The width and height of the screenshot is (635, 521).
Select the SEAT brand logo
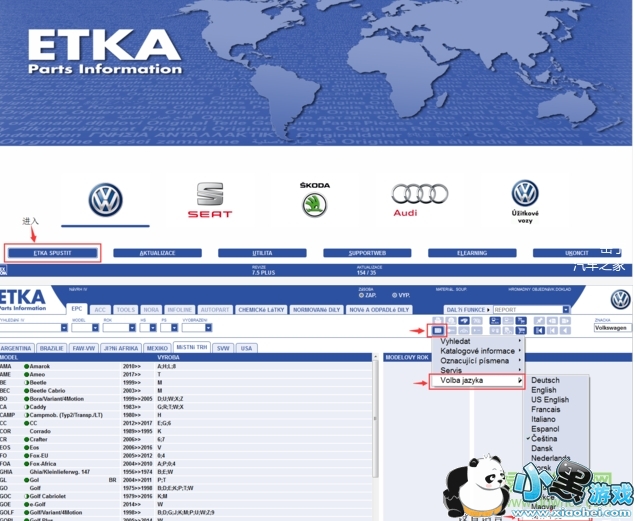[x=210, y=200]
